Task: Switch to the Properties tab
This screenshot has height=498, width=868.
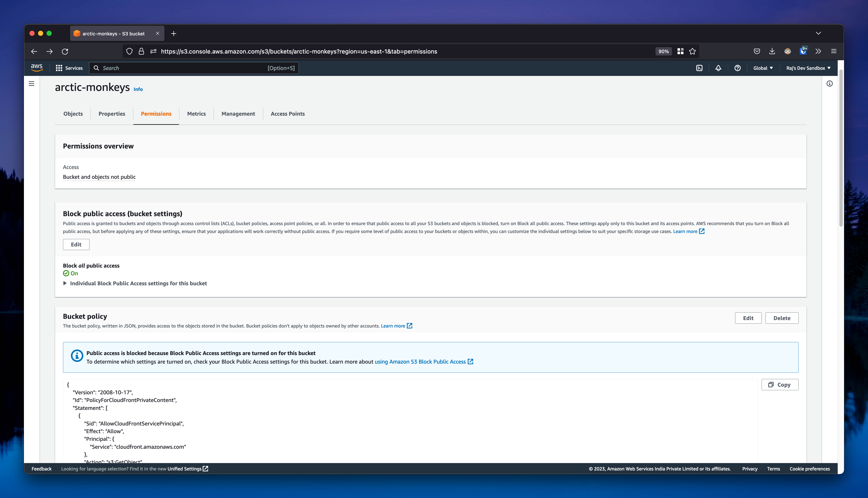Action: coord(111,114)
